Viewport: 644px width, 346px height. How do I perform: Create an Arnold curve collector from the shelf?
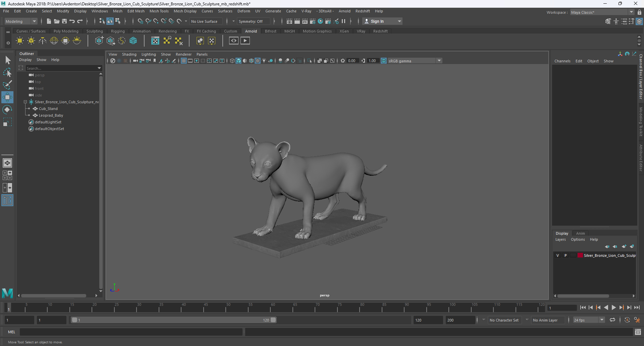[x=122, y=41]
